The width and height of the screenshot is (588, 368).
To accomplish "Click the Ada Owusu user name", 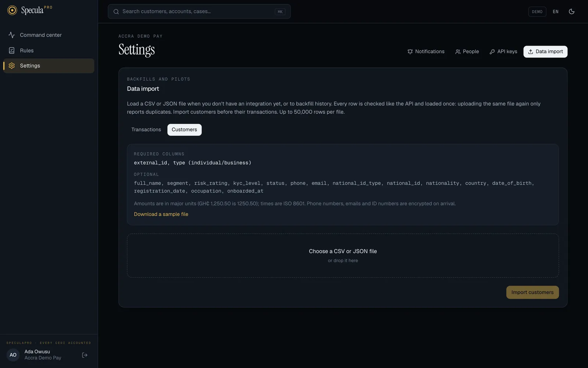I will 37,352.
